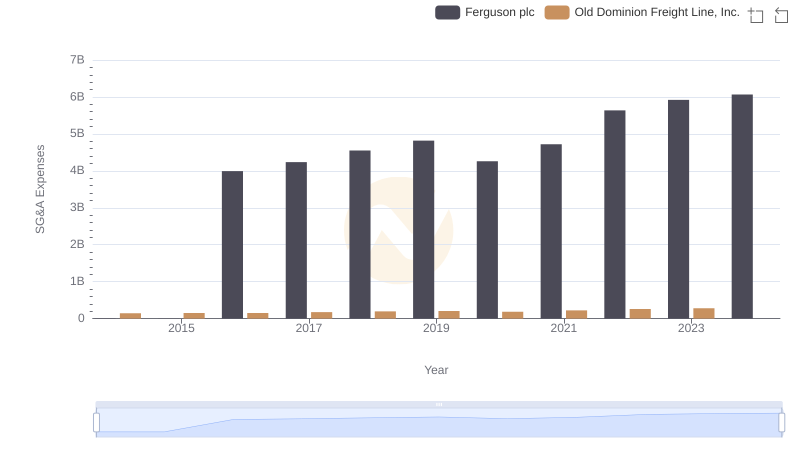Click the 1B y-axis label

pyautogui.click(x=77, y=281)
